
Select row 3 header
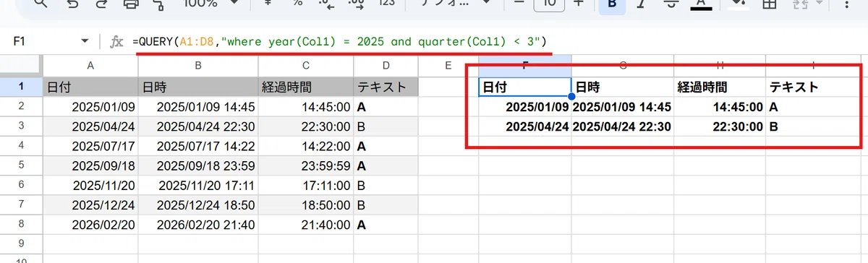click(21, 126)
